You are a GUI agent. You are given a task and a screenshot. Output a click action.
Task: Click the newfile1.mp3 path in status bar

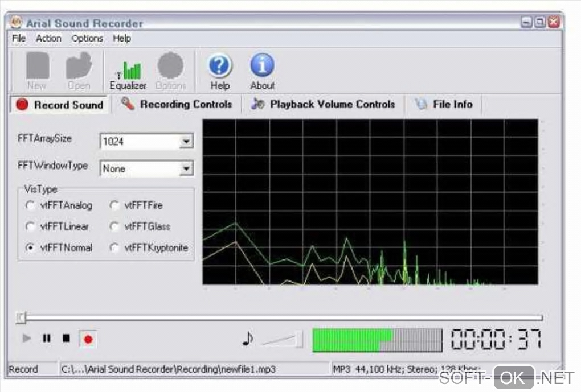[168, 369]
